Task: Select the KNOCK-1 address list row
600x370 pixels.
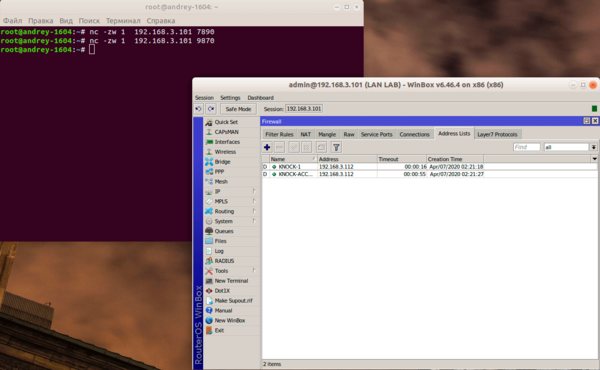Action: click(x=429, y=167)
